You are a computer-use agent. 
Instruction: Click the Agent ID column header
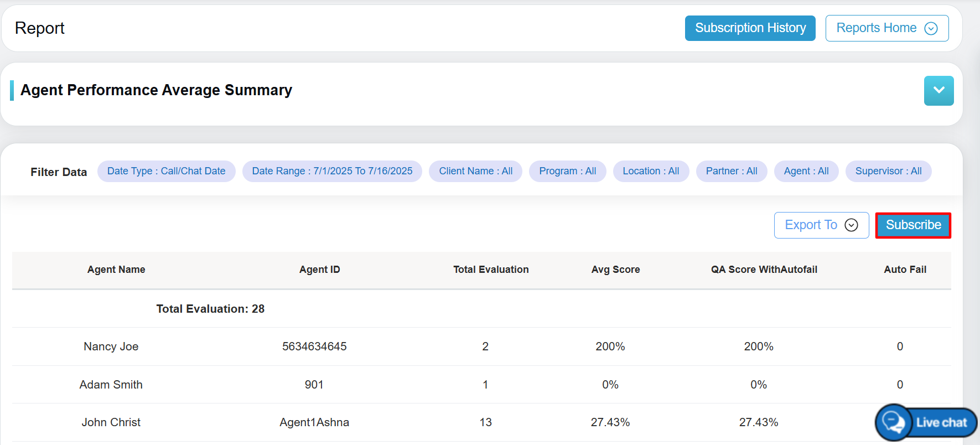[319, 270]
